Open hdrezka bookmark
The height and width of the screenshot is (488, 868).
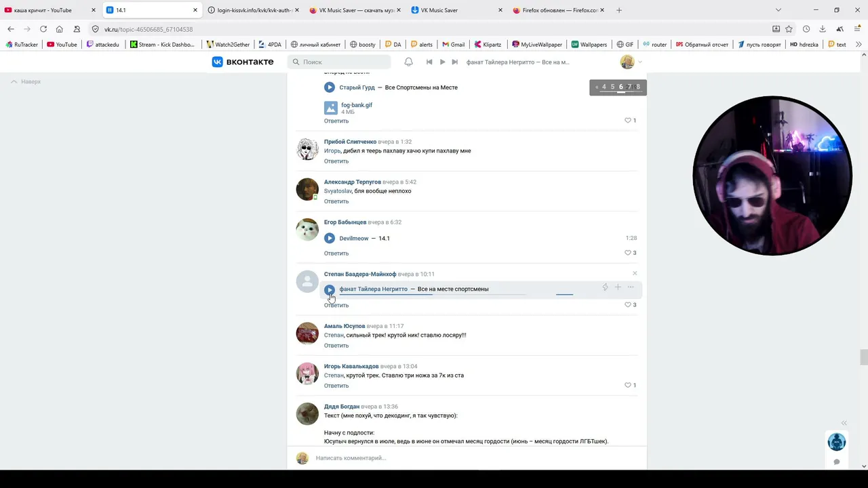coord(804,45)
